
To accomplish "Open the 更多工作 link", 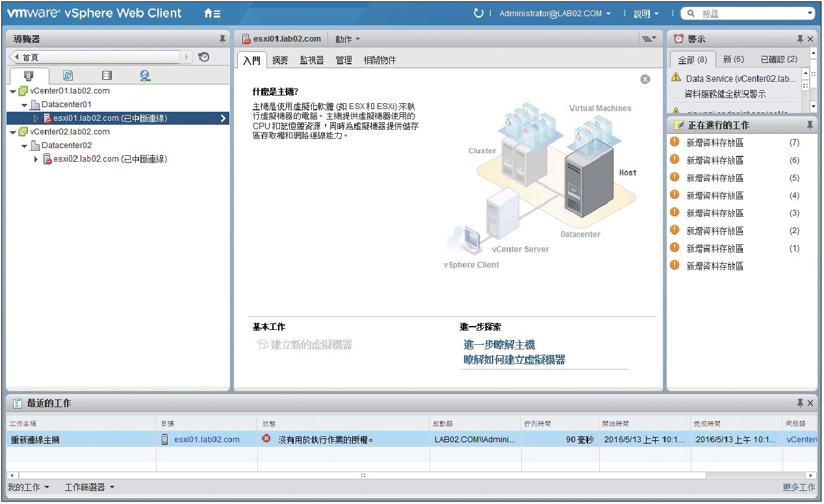I will click(799, 487).
